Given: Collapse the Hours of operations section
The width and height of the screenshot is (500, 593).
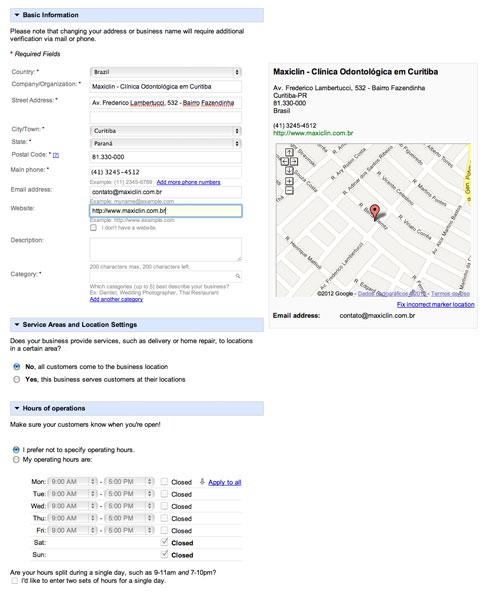Looking at the screenshot, I should tap(17, 408).
